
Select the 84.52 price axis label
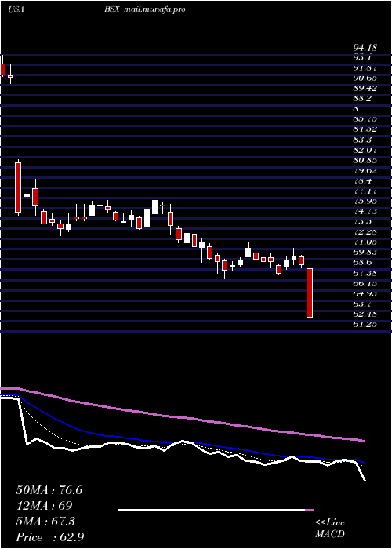tap(365, 129)
